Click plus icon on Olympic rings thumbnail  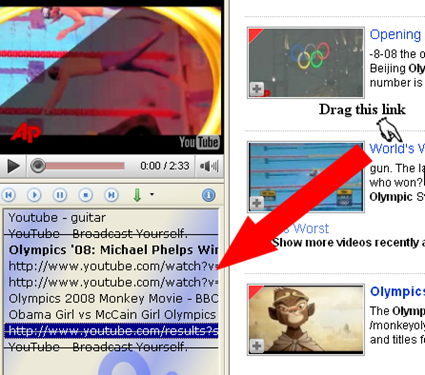[x=257, y=89]
